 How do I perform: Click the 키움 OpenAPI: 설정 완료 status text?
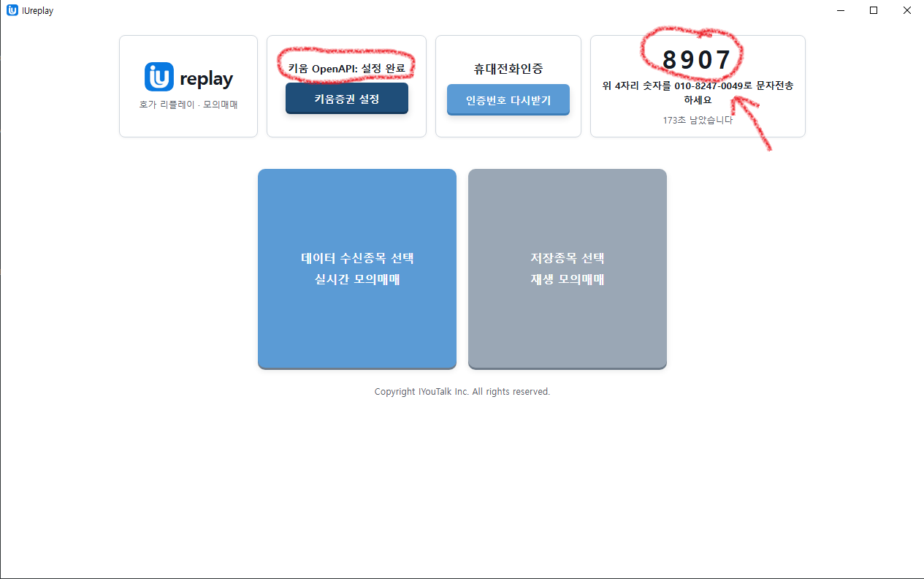point(346,68)
